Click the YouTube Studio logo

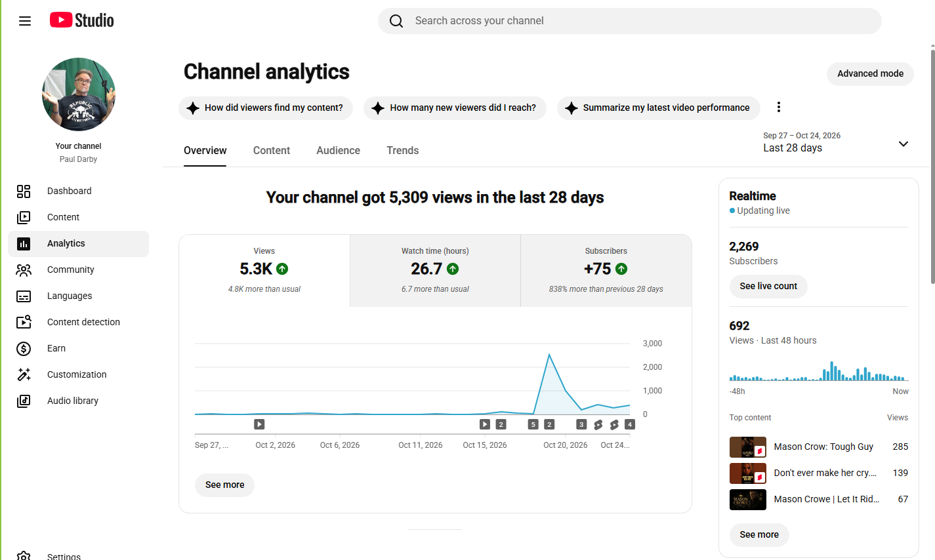(x=82, y=20)
